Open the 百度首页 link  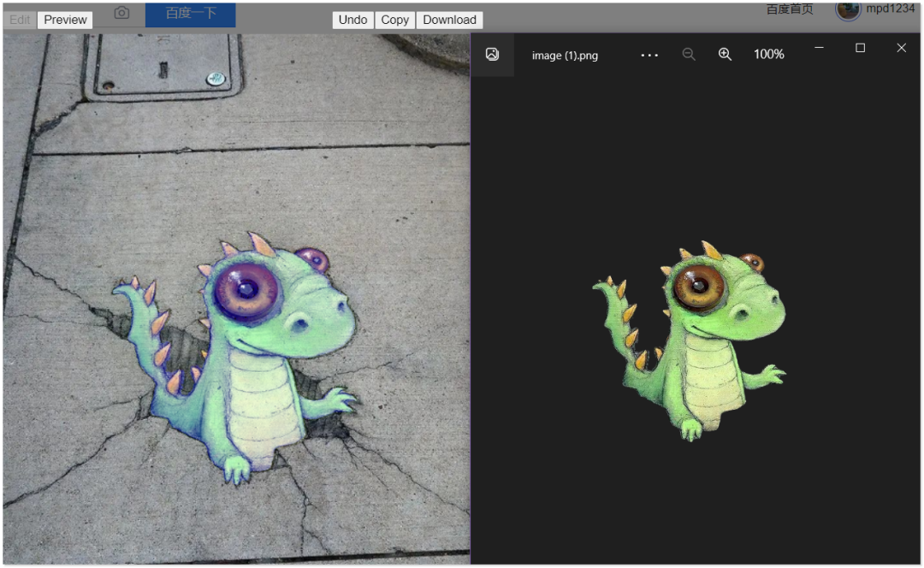(789, 9)
